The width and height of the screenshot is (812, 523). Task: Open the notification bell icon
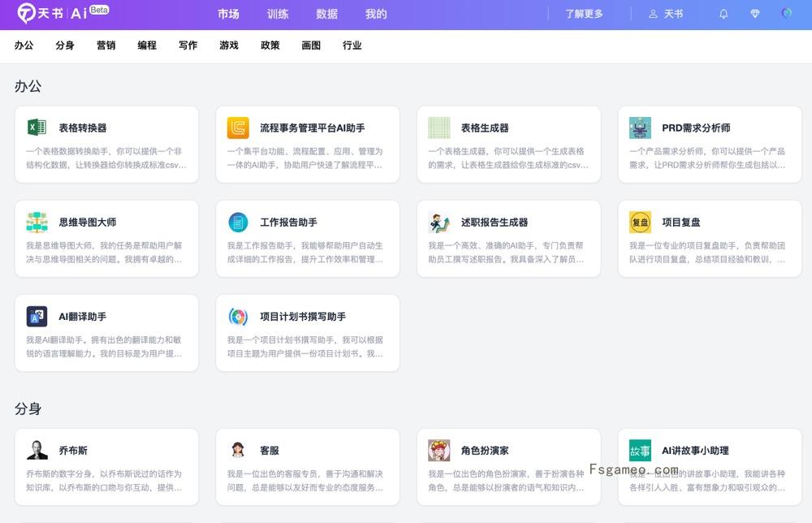tap(723, 14)
